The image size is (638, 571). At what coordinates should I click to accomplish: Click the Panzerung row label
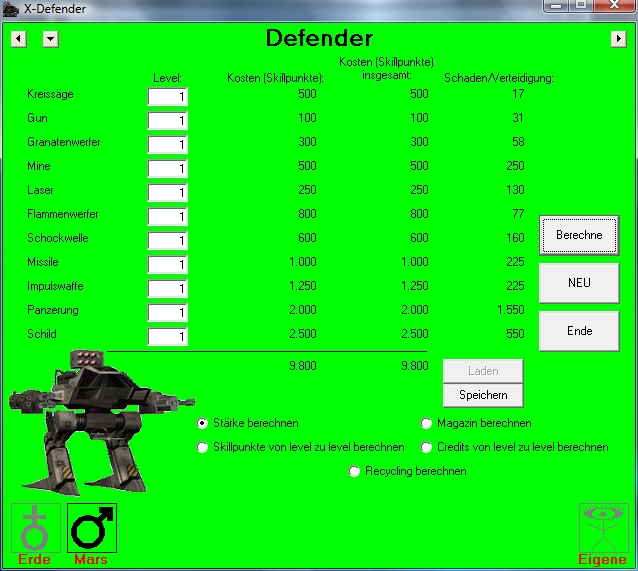click(53, 310)
